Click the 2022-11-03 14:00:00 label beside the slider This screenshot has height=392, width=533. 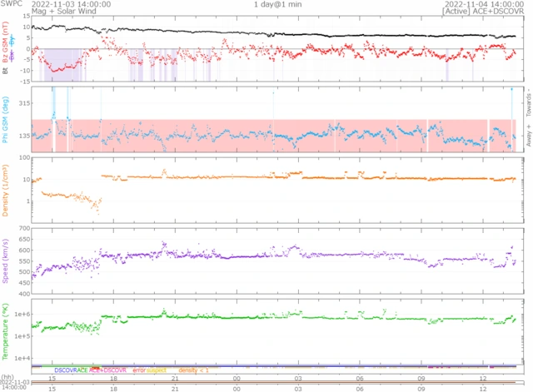click(x=15, y=385)
